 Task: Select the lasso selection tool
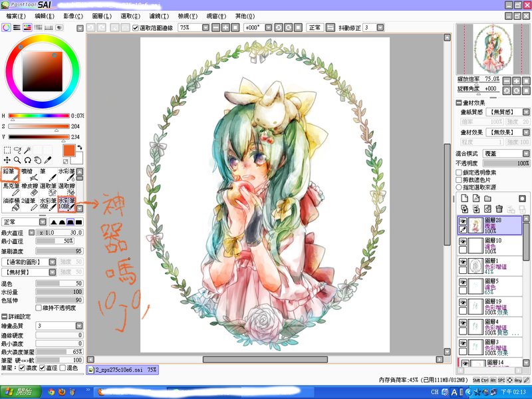17,150
